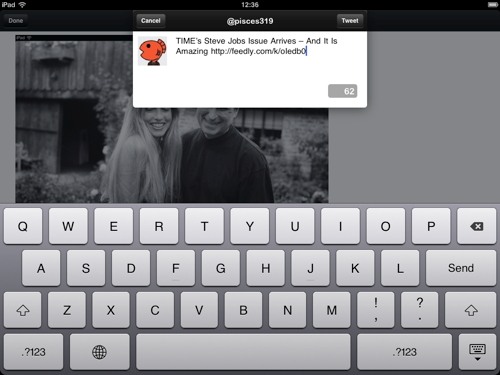Tap the 62 character counter badge
This screenshot has width=500, height=375.
point(343,91)
